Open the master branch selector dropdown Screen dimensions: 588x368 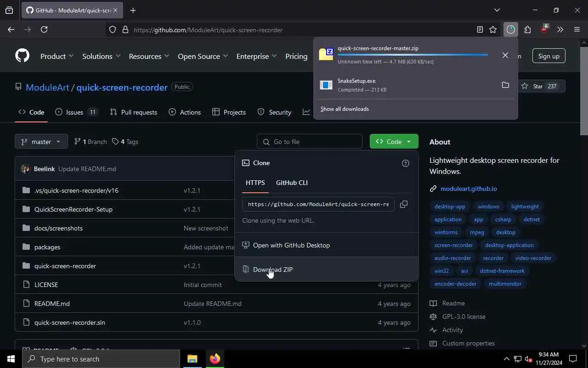pyautogui.click(x=41, y=142)
